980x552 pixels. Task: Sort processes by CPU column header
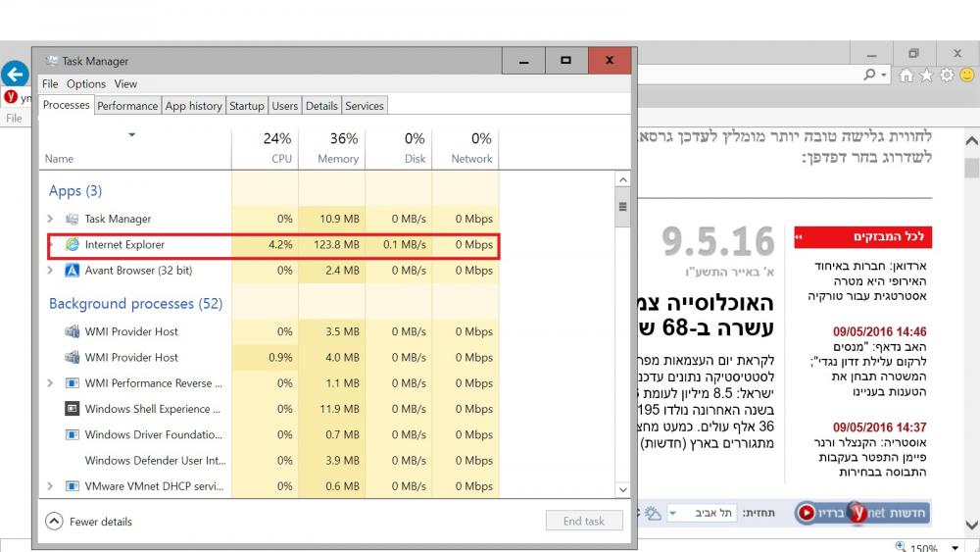265,148
